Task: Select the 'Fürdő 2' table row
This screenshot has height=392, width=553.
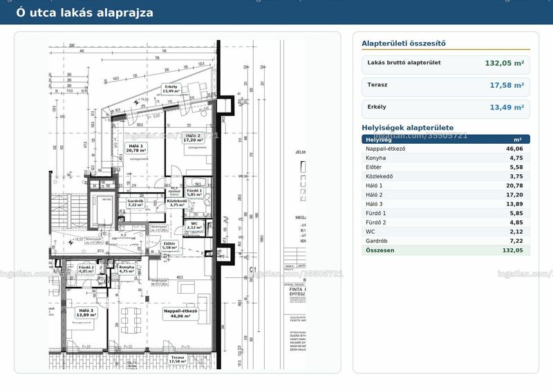Action: pyautogui.click(x=446, y=223)
